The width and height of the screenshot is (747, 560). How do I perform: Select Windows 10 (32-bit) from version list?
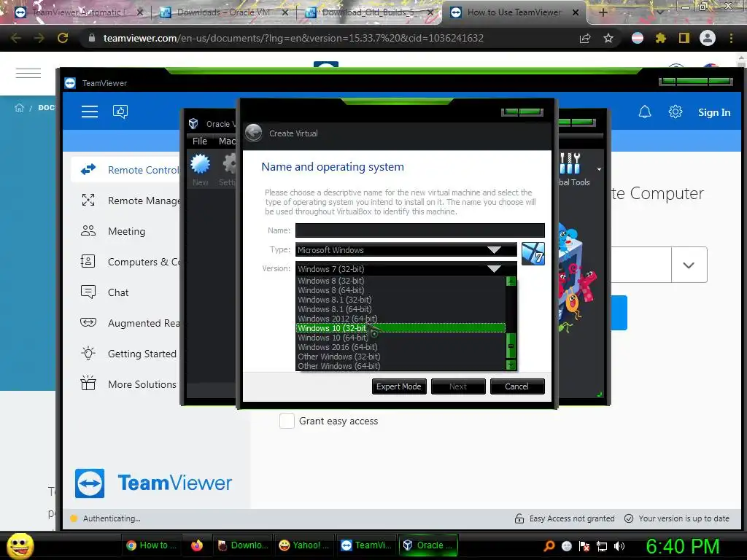tap(400, 328)
